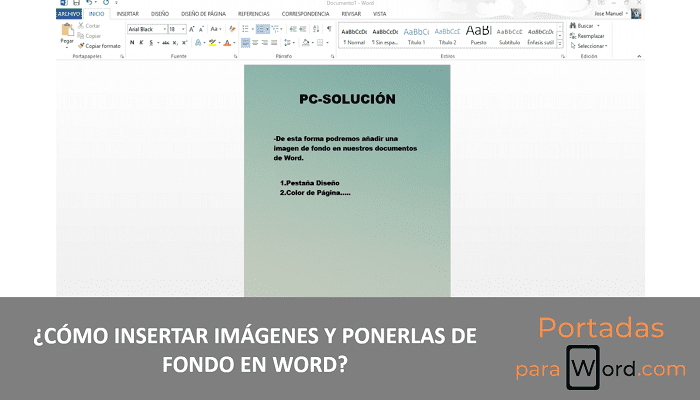Click the Cortar scissors command
Image resolution: width=700 pixels, height=400 pixels.
[89, 26]
